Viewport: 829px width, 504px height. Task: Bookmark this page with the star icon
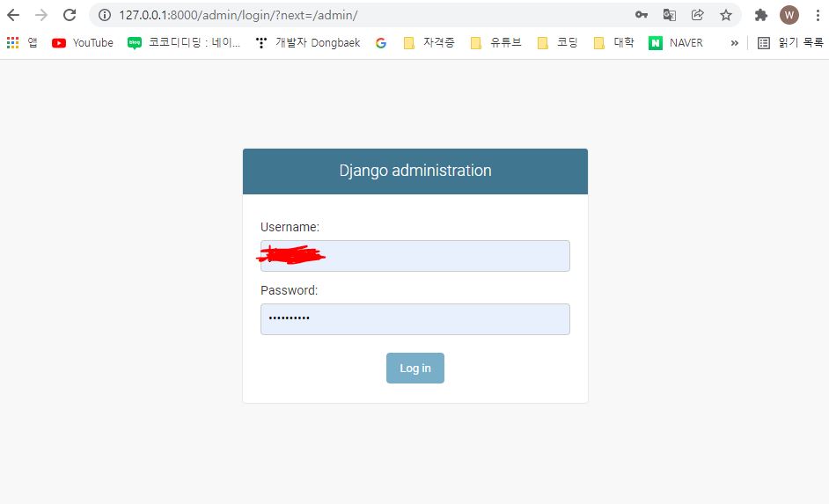pos(726,15)
